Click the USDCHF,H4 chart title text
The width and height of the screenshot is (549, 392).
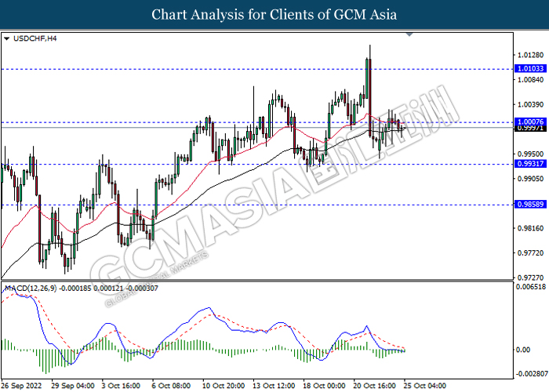(35, 38)
